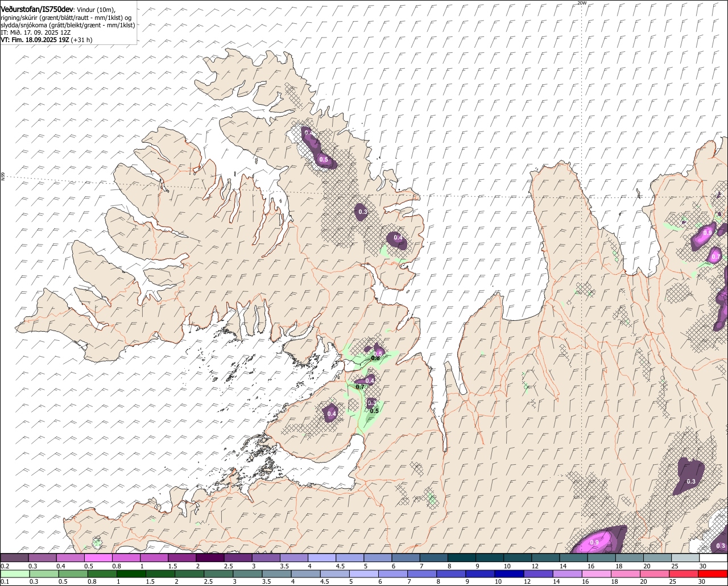This screenshot has width=728, height=586.
Task: Pick upper legend swatch labeled 10
Action: (x=518, y=558)
